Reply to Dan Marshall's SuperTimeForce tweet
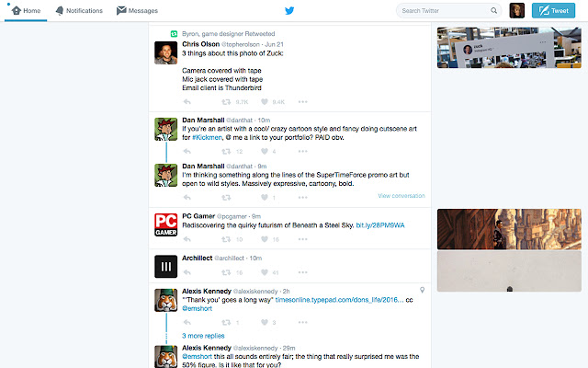Image resolution: width=588 pixels, height=368 pixels. pyautogui.click(x=187, y=198)
